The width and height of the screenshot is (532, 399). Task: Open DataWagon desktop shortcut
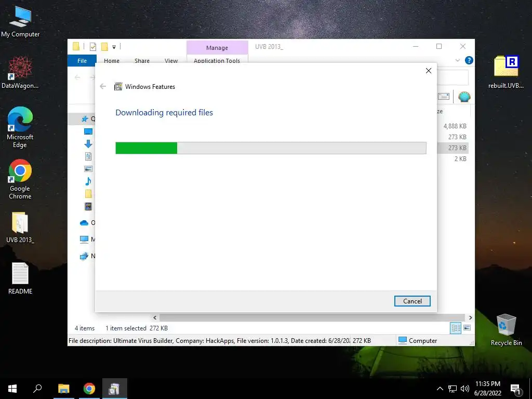tap(20, 72)
